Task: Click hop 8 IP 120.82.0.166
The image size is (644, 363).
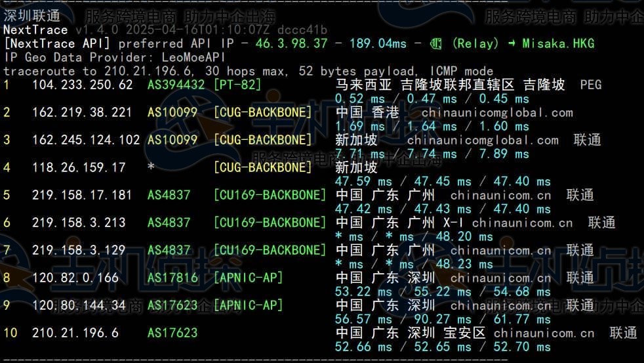Action: [x=75, y=278]
